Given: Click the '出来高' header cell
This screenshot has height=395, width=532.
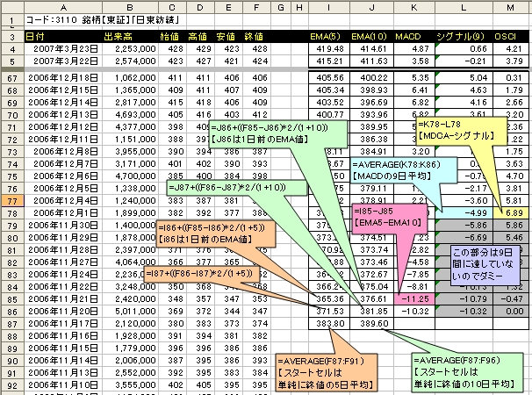Looking at the screenshot, I should 130,37.
